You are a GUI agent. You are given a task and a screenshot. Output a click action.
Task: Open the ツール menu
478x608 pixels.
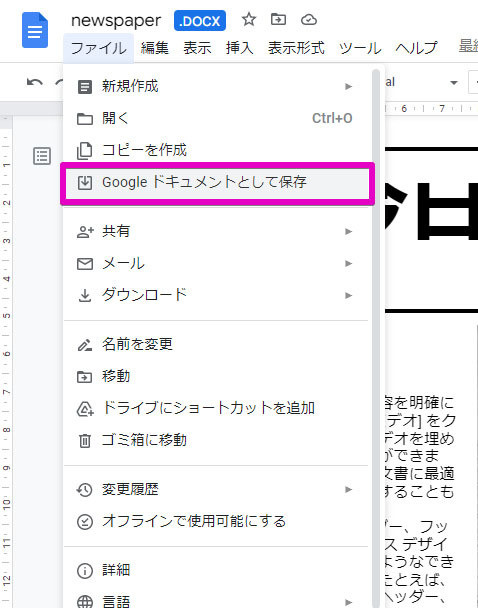(x=360, y=48)
